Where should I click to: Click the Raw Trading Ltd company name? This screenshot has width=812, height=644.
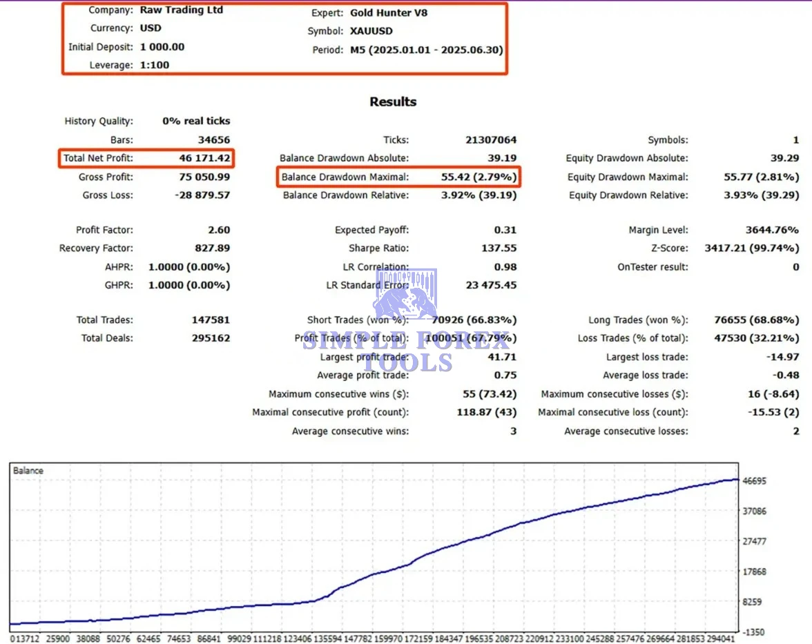181,10
